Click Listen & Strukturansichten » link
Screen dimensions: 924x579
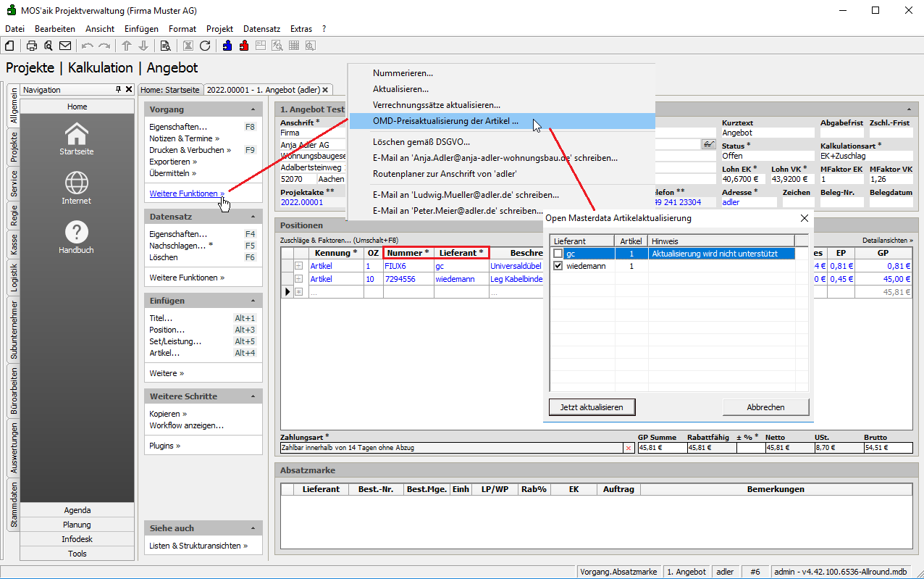(x=198, y=546)
